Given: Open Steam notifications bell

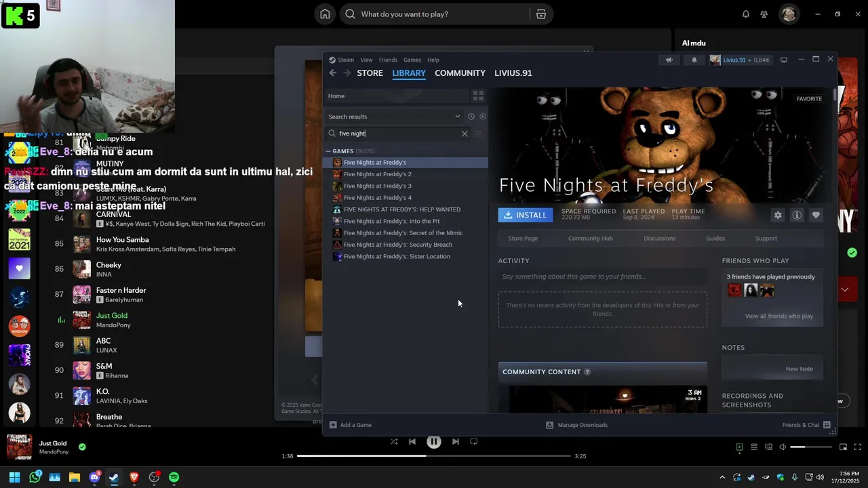Looking at the screenshot, I should point(694,60).
